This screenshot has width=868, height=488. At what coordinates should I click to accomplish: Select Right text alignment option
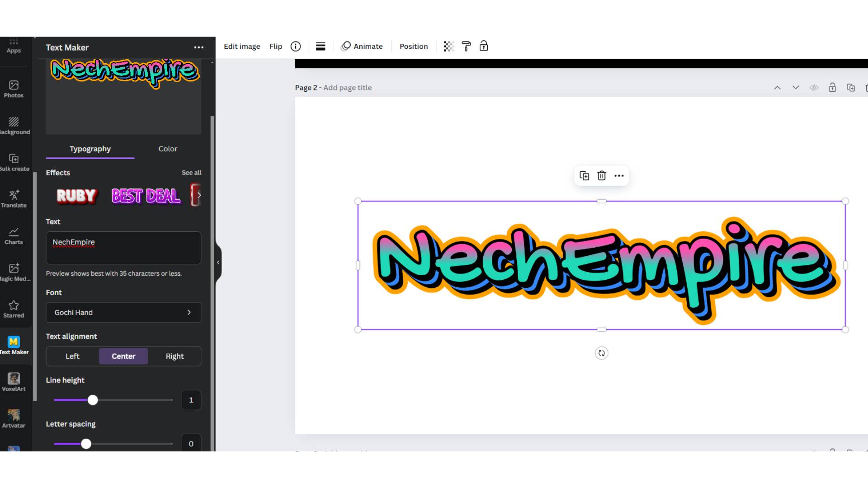coord(175,356)
